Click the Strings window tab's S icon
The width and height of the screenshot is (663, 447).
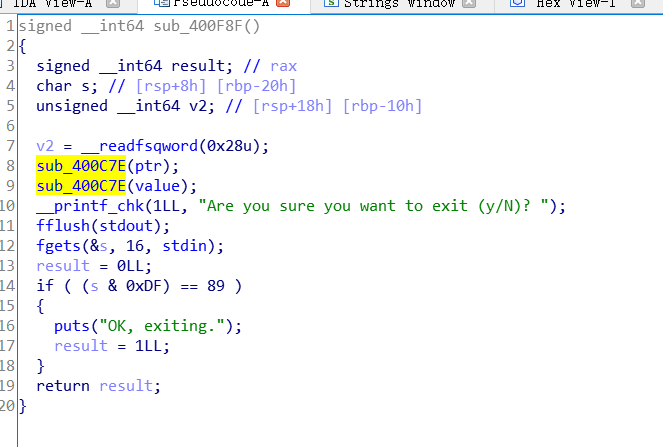[331, 3]
